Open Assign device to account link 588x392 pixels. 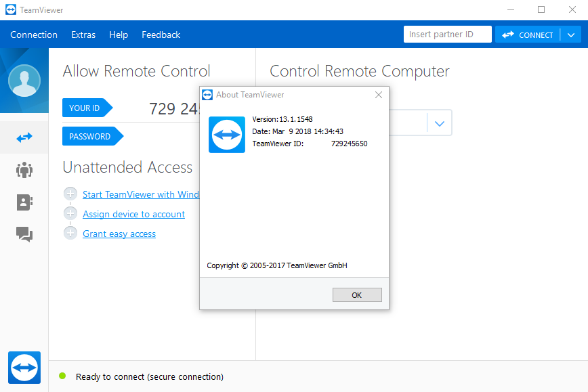pos(134,214)
